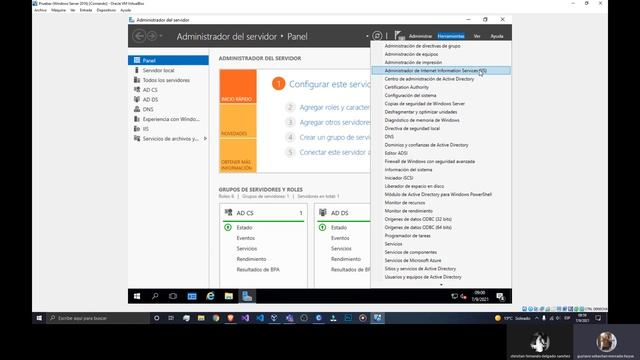Click the Todos los servidores sidebar icon
The width and height of the screenshot is (640, 360).
click(137, 80)
